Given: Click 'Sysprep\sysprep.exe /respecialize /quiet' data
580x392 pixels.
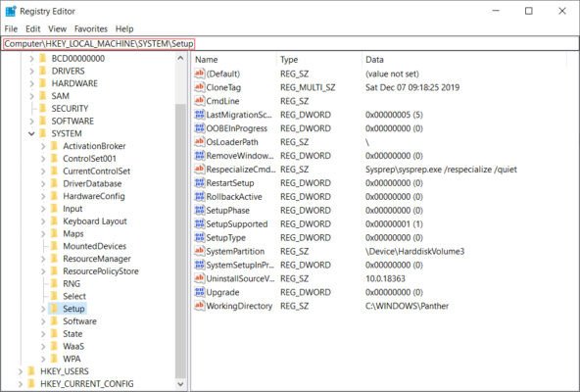Looking at the screenshot, I should click(x=441, y=170).
